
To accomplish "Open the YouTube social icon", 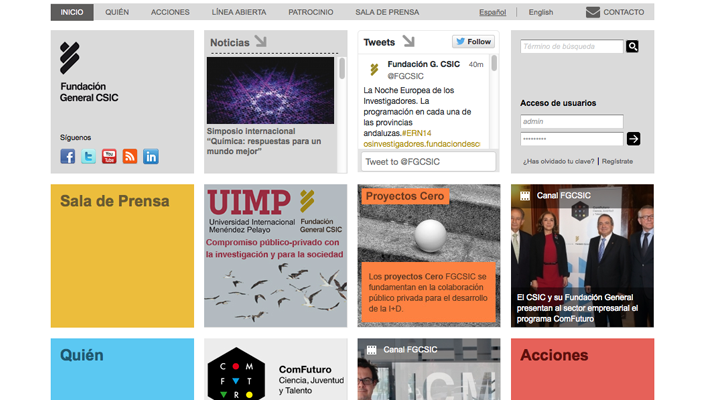I will (x=109, y=156).
